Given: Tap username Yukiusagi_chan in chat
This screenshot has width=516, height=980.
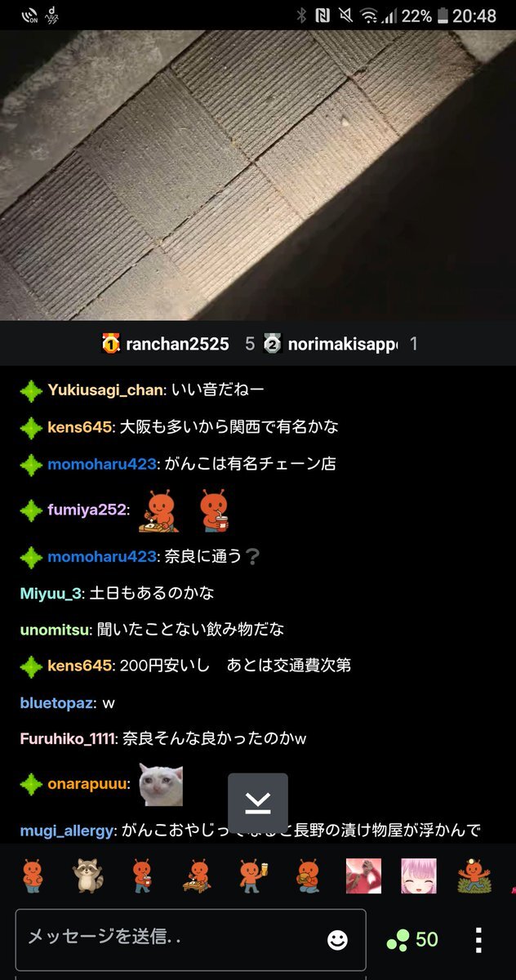Looking at the screenshot, I should tap(105, 390).
